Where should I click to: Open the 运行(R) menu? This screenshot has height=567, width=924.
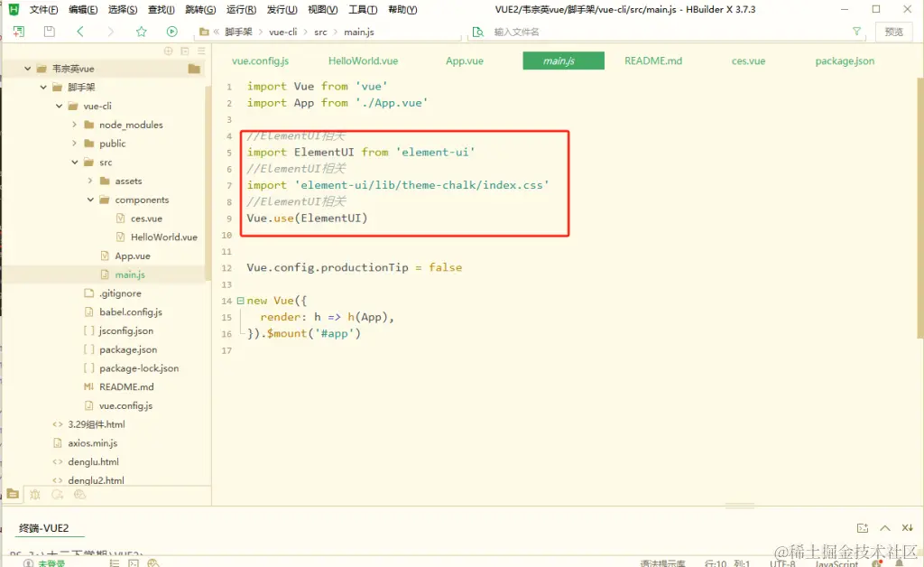[x=241, y=9]
